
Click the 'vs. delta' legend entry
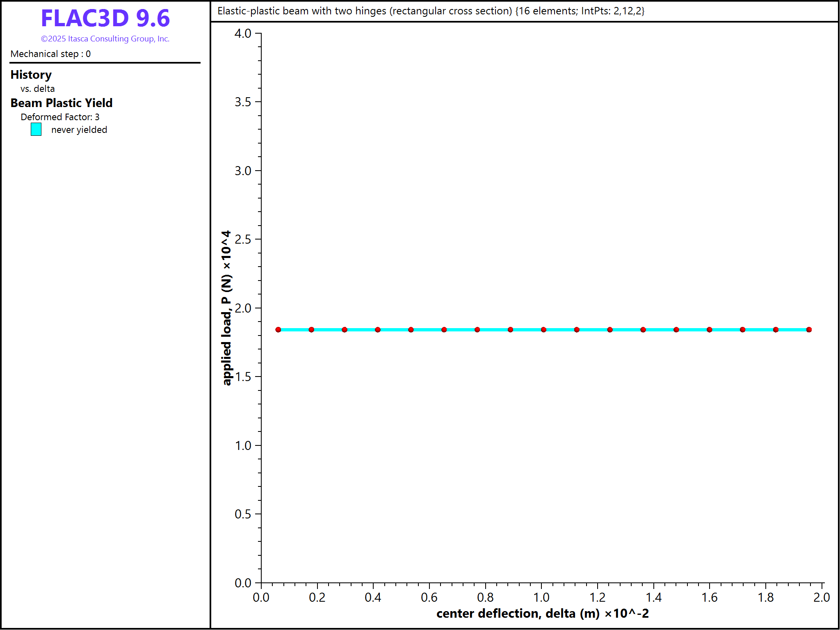pos(37,89)
